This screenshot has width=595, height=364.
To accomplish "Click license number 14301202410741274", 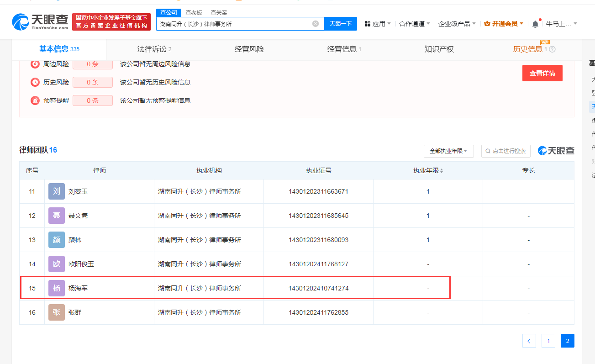I will pos(318,288).
